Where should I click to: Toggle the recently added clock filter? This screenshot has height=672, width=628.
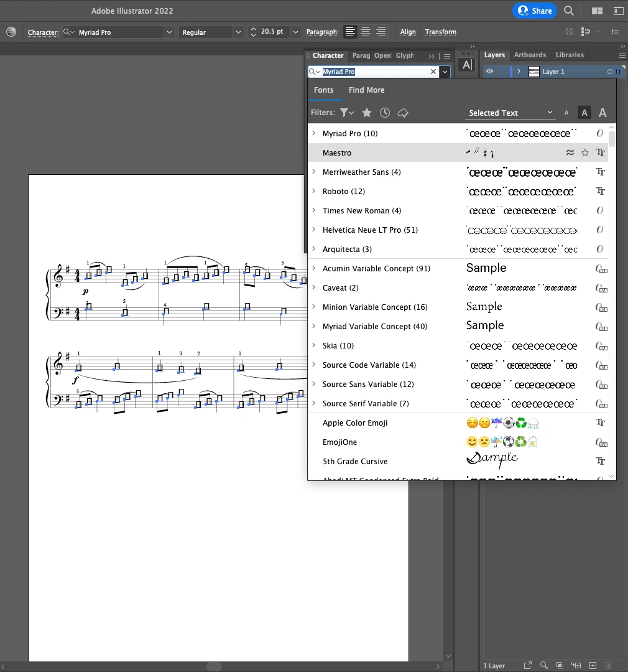pos(385,113)
